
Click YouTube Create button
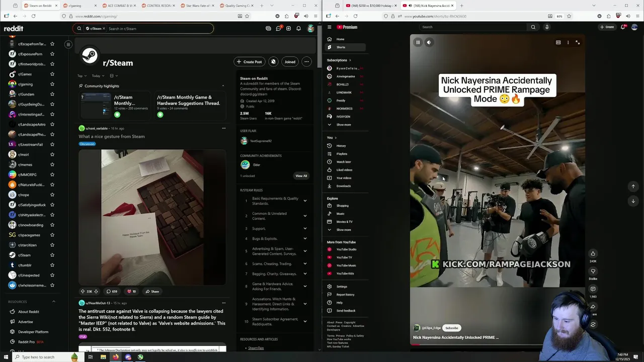pyautogui.click(x=607, y=27)
